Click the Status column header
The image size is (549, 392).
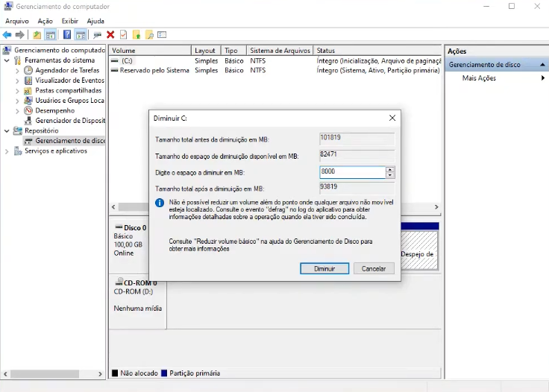377,51
